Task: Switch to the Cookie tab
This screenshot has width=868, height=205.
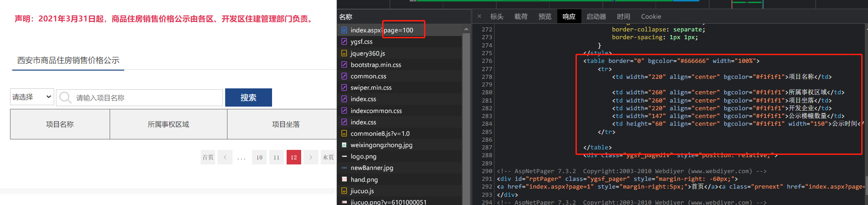Action: 651,16
